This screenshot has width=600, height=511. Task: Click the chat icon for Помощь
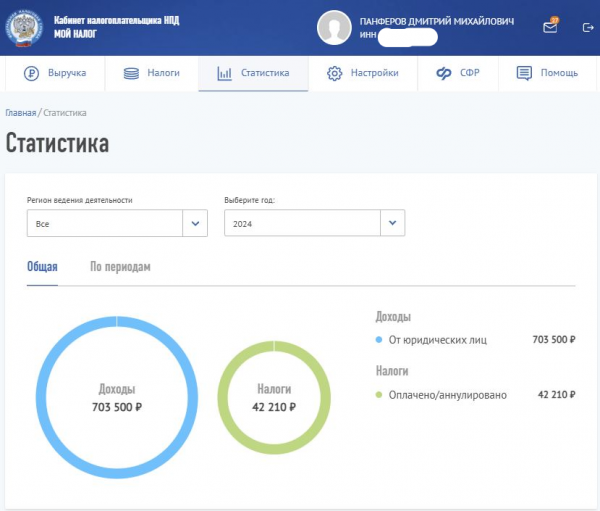click(524, 73)
